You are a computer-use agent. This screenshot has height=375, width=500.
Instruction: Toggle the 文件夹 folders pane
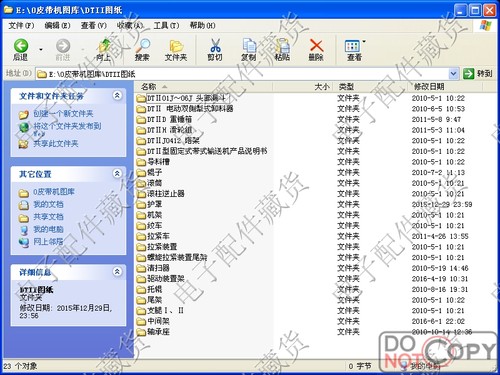[176, 50]
